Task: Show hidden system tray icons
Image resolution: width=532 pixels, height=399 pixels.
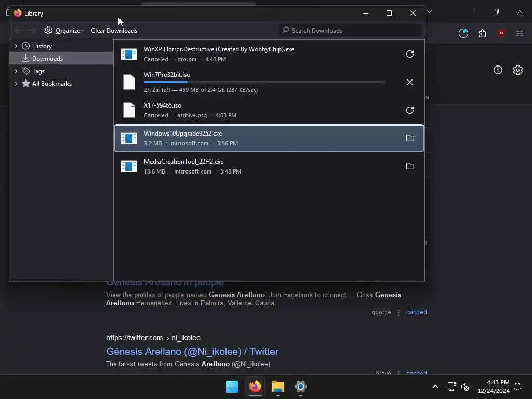Action: 435,387
